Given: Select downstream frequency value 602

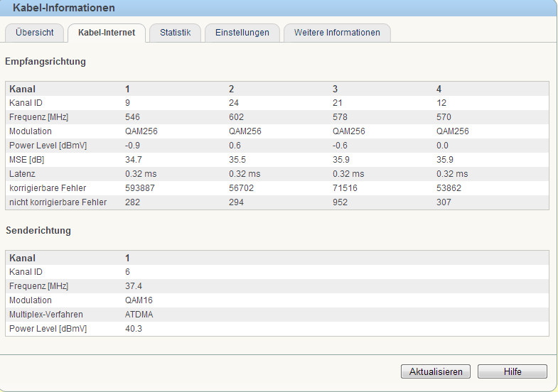Looking at the screenshot, I should click(x=236, y=117).
